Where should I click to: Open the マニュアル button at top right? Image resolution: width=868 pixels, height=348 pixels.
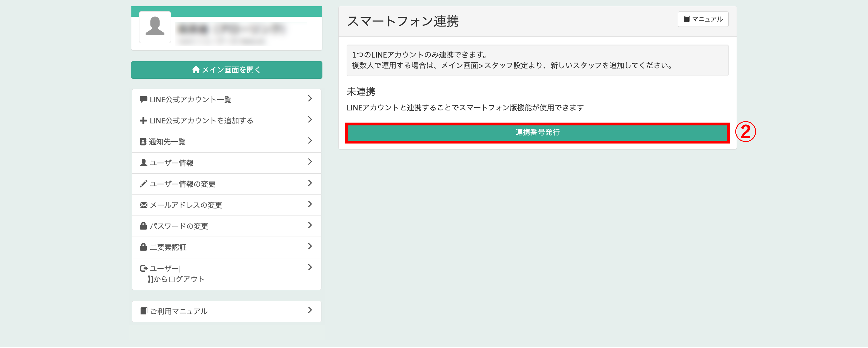click(x=703, y=19)
